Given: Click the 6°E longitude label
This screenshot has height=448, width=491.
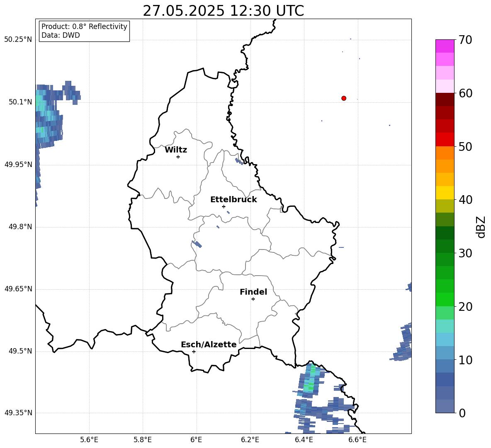Looking at the screenshot, I should pos(196,440).
